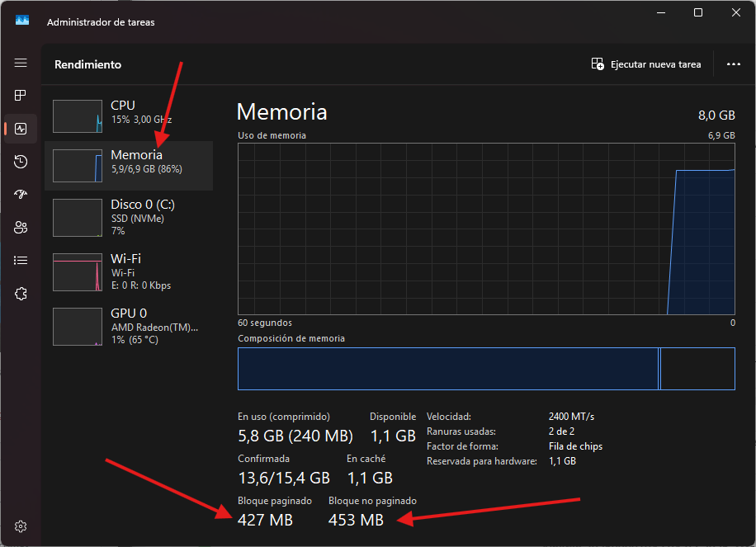Click the Uso de memoria graph
This screenshot has height=547, width=756.
486,229
